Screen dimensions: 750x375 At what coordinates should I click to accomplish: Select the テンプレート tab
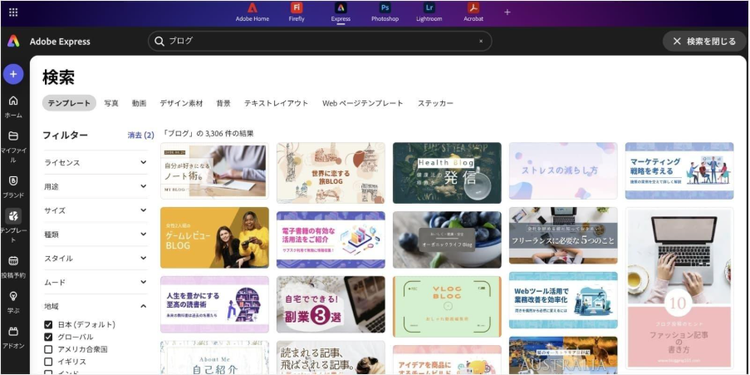point(69,103)
